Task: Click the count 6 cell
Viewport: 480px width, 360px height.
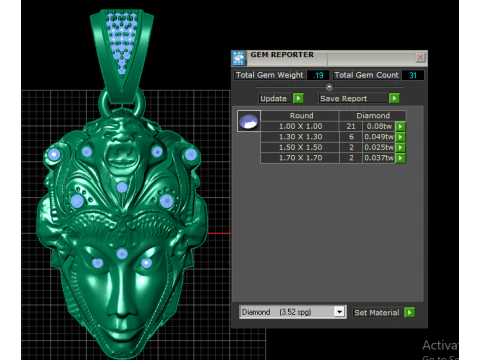Action: tap(351, 137)
